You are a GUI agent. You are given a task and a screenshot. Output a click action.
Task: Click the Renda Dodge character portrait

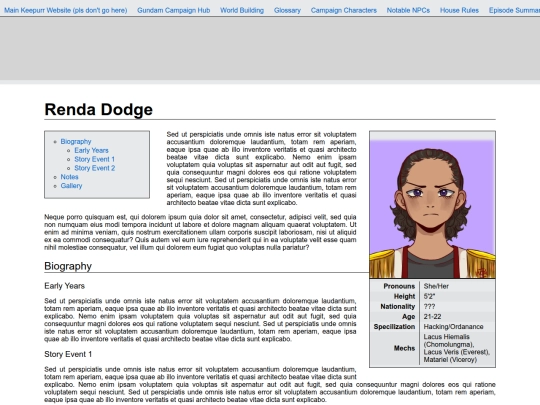coord(432,209)
